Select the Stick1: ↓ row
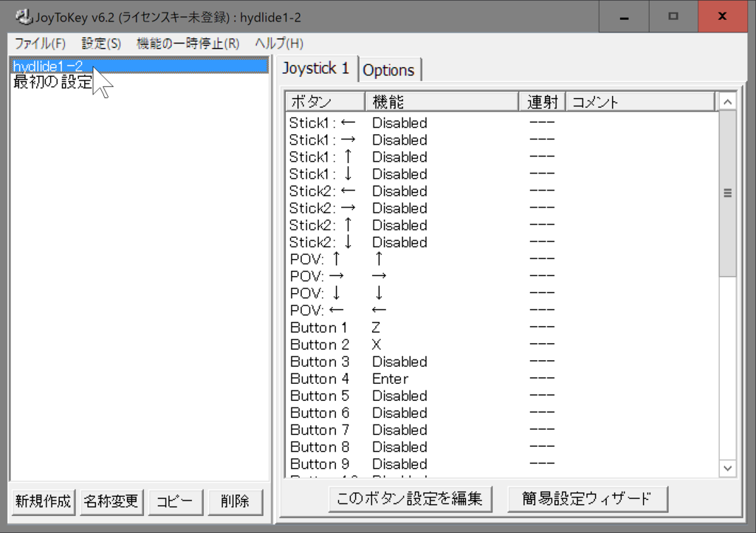 pos(501,174)
